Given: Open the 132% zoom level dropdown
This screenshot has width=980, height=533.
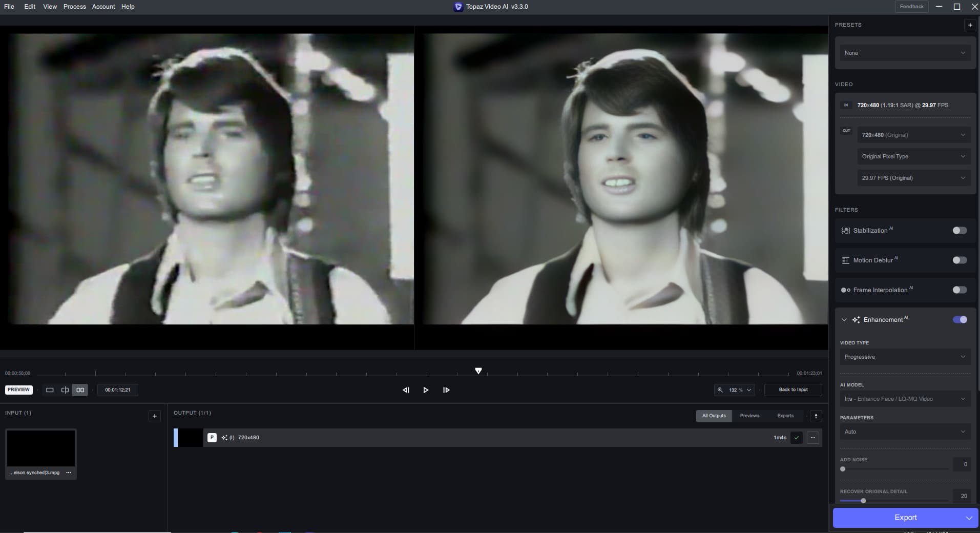Looking at the screenshot, I should 735,390.
